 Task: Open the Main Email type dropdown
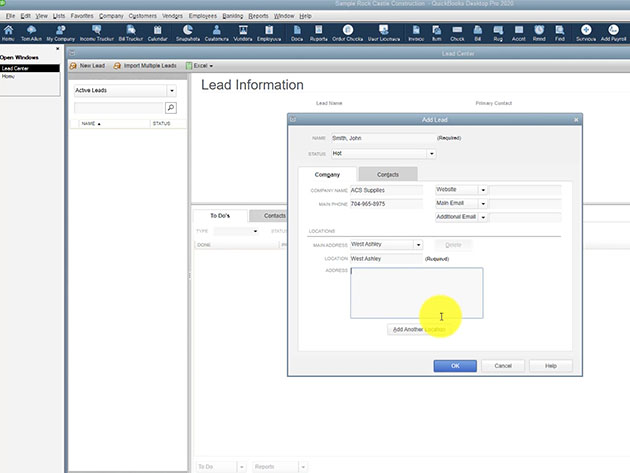click(483, 204)
